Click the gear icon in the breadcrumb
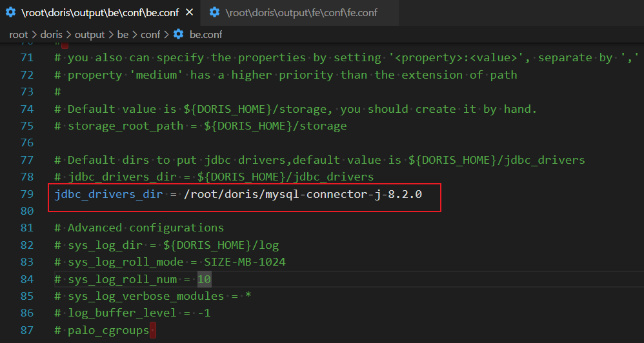 (179, 34)
